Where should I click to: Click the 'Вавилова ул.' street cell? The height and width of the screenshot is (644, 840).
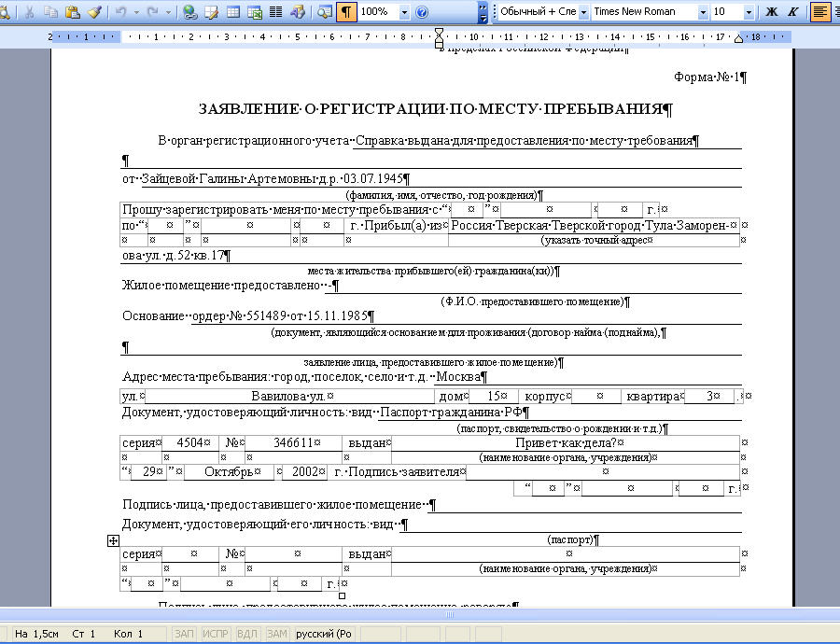tap(289, 397)
